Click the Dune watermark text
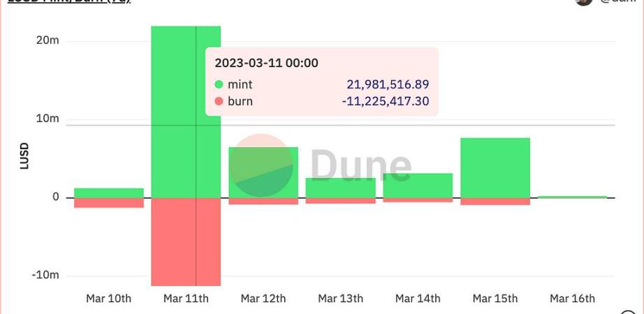This screenshot has width=644, height=314. pyautogui.click(x=360, y=165)
